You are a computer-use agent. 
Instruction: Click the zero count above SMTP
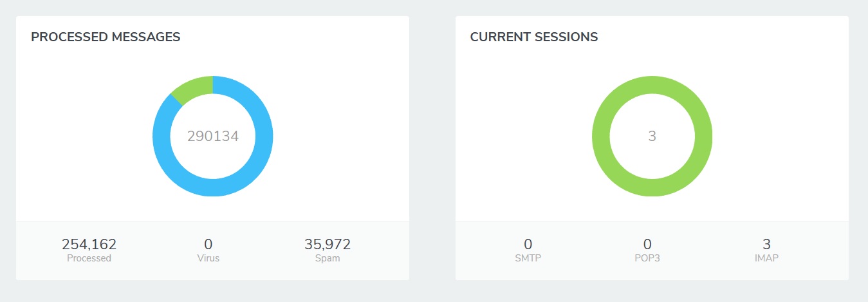pos(528,244)
